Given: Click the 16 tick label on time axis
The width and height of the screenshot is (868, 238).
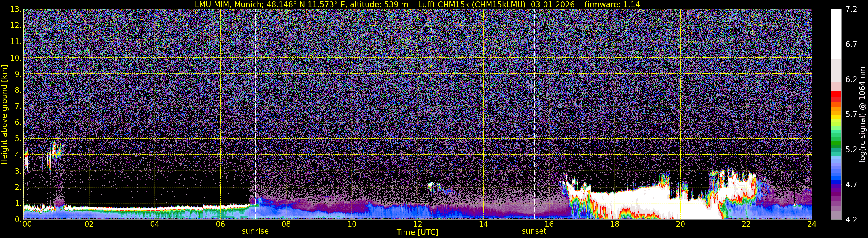Looking at the screenshot, I should tap(549, 224).
